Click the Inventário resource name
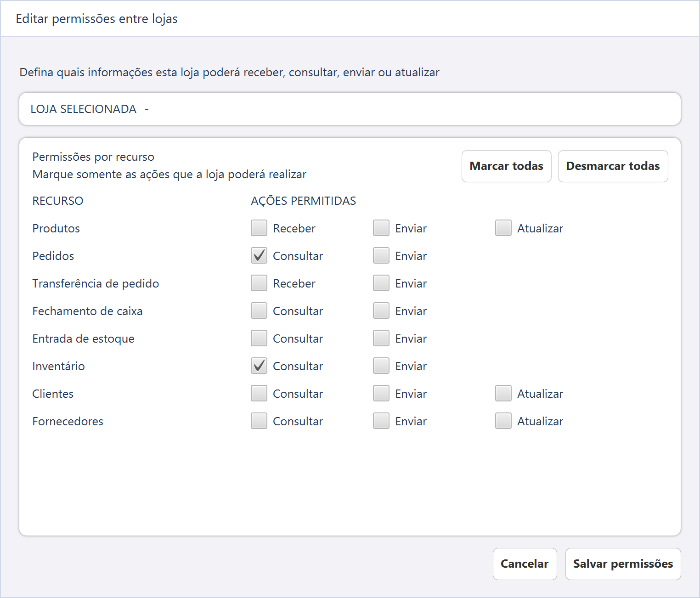This screenshot has height=598, width=700. 58,366
